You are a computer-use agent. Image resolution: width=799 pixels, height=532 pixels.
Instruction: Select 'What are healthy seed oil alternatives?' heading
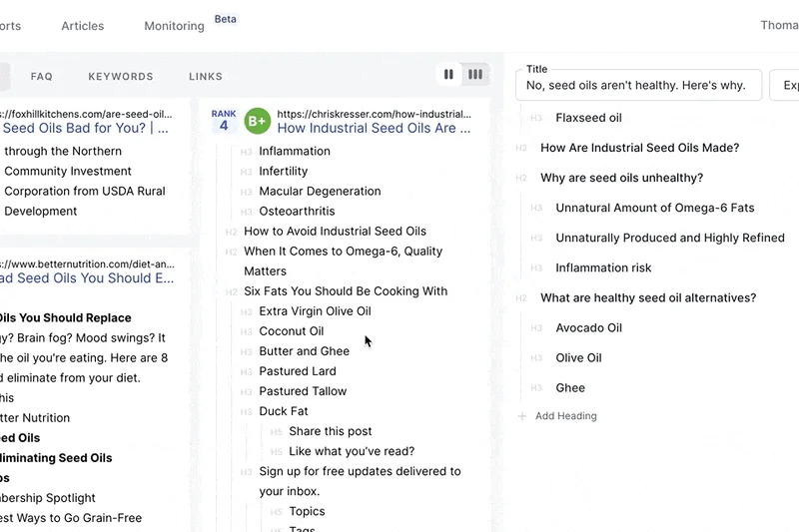click(x=648, y=298)
